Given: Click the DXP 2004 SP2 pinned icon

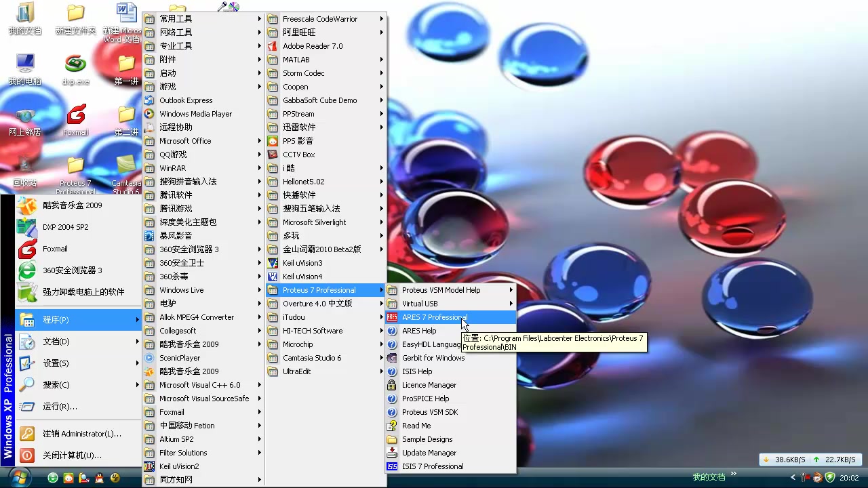Looking at the screenshot, I should 27,227.
